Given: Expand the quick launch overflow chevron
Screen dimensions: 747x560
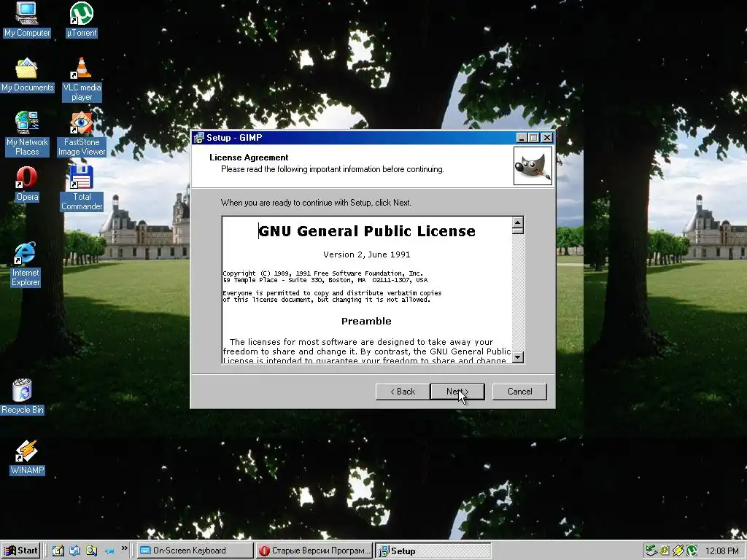Looking at the screenshot, I should pos(124,548).
